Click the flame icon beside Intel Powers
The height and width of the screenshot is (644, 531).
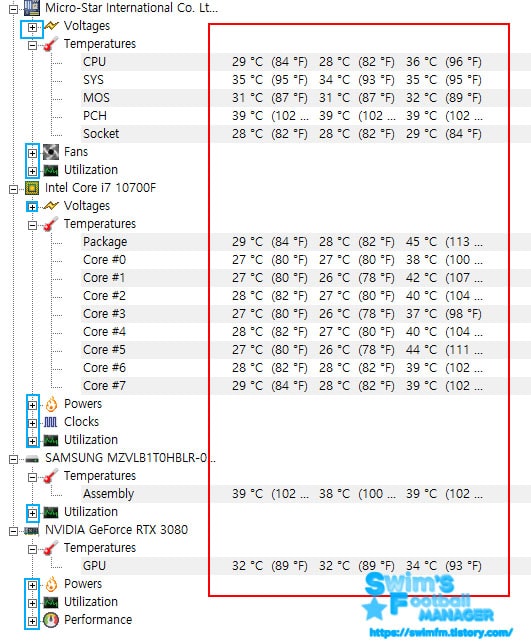51,404
